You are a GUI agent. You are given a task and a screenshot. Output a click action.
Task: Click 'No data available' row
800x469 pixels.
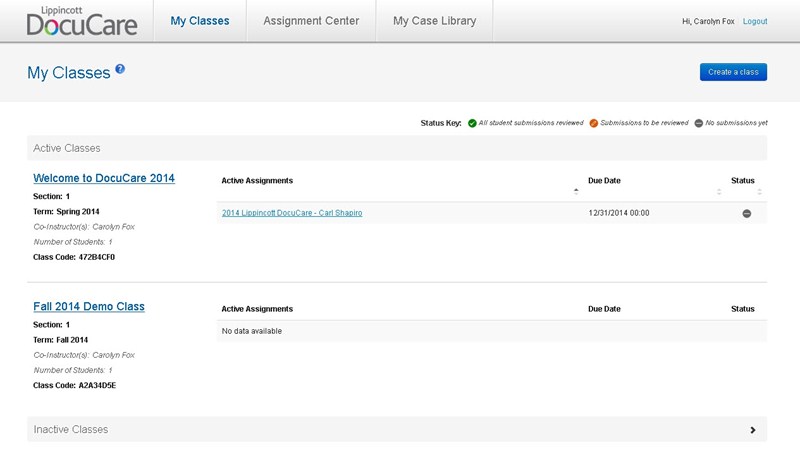pos(492,331)
